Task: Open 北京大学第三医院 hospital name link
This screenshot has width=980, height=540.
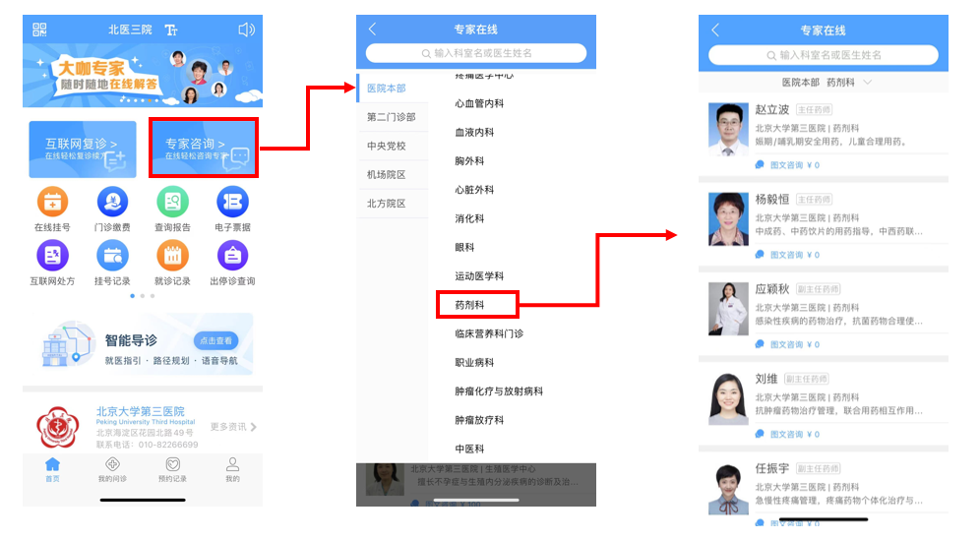Action: (140, 411)
